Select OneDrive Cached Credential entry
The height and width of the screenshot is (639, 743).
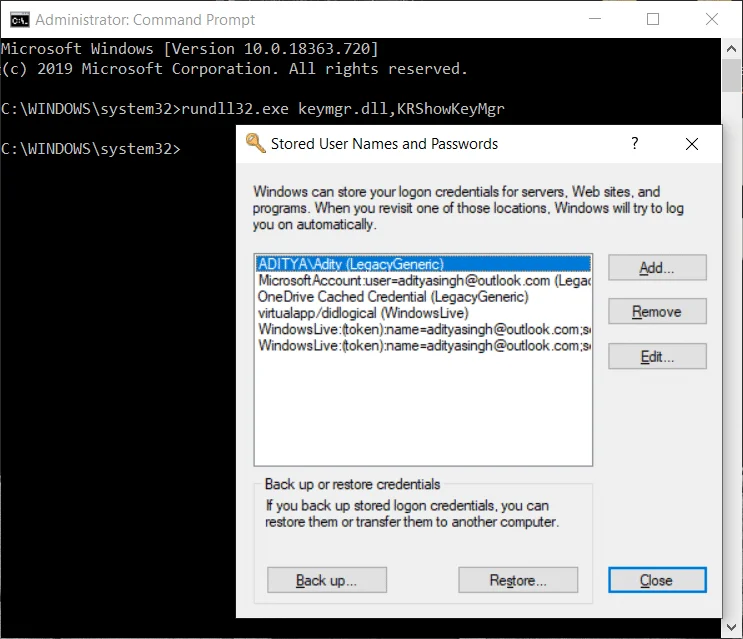pos(423,297)
